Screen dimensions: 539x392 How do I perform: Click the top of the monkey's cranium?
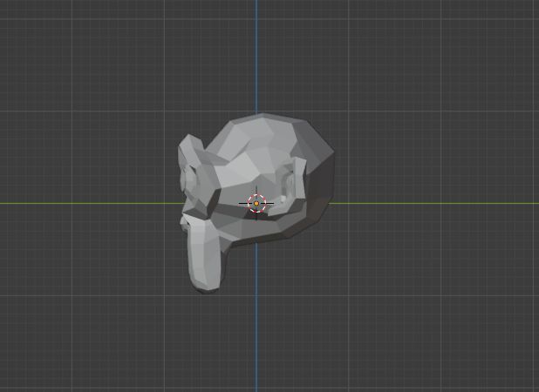pyautogui.click(x=262, y=122)
